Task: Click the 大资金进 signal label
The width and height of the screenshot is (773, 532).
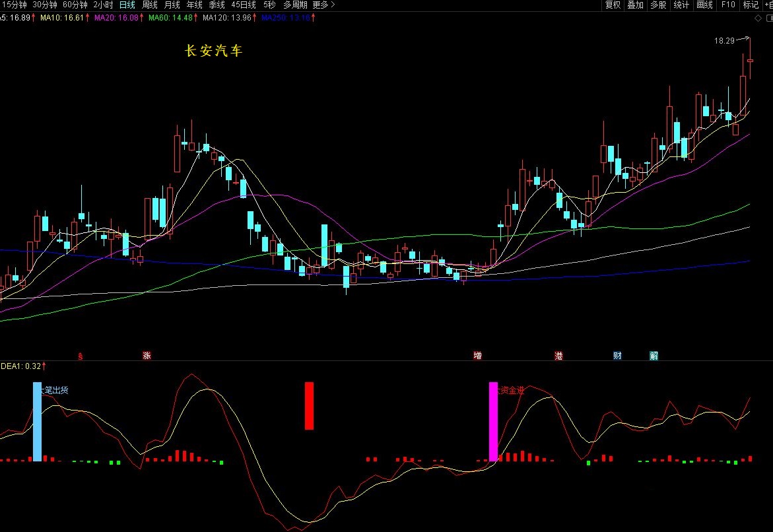Action: [x=511, y=391]
